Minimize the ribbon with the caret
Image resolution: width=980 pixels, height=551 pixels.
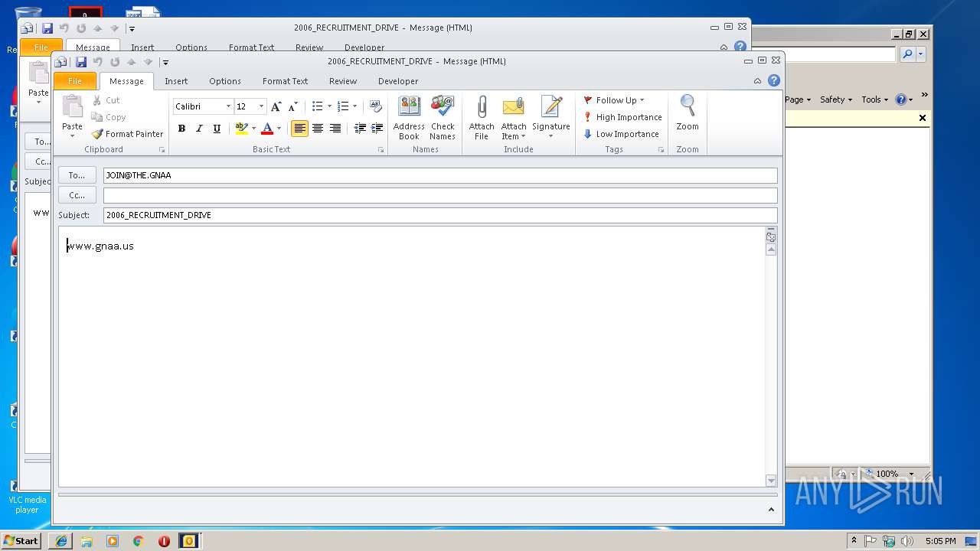coord(757,81)
